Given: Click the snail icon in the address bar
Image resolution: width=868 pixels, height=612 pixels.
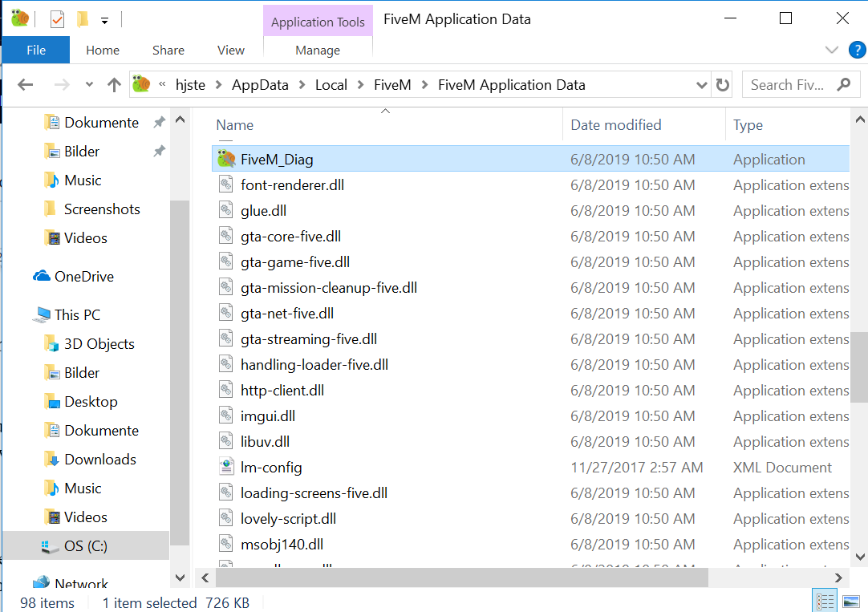Looking at the screenshot, I should coord(142,84).
